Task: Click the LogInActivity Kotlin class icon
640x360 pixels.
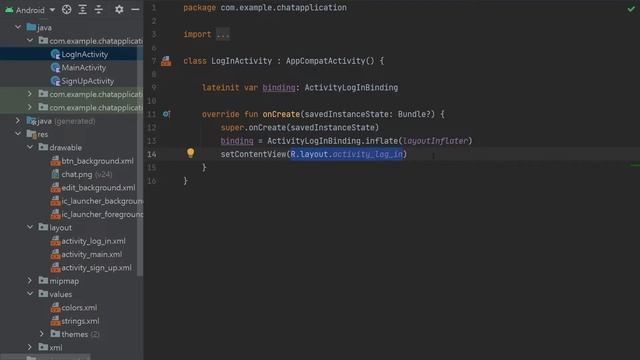Action: click(x=56, y=54)
